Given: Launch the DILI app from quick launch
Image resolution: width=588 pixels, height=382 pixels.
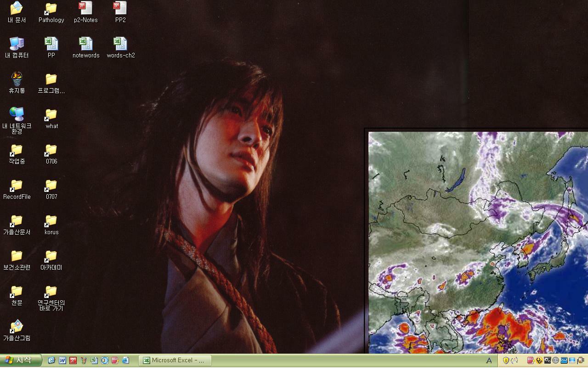Looking at the screenshot, I should (x=115, y=360).
